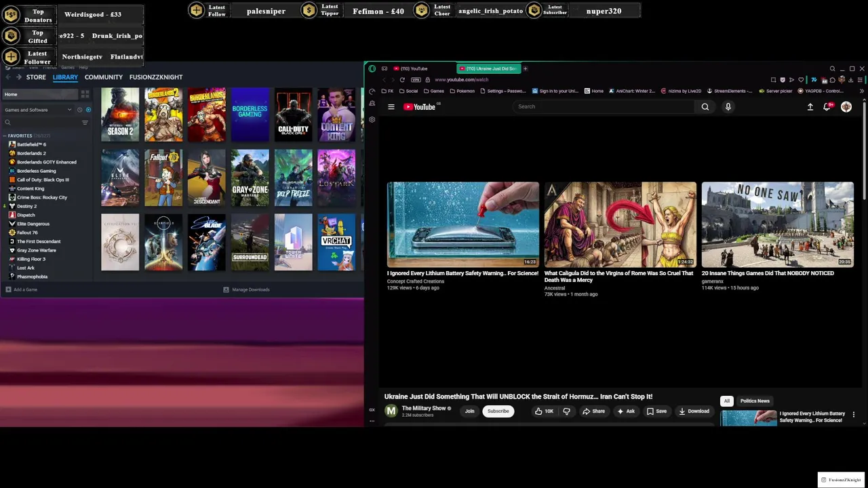Click the browser address bar URL
Viewport: 868px width, 488px height.
coord(461,80)
